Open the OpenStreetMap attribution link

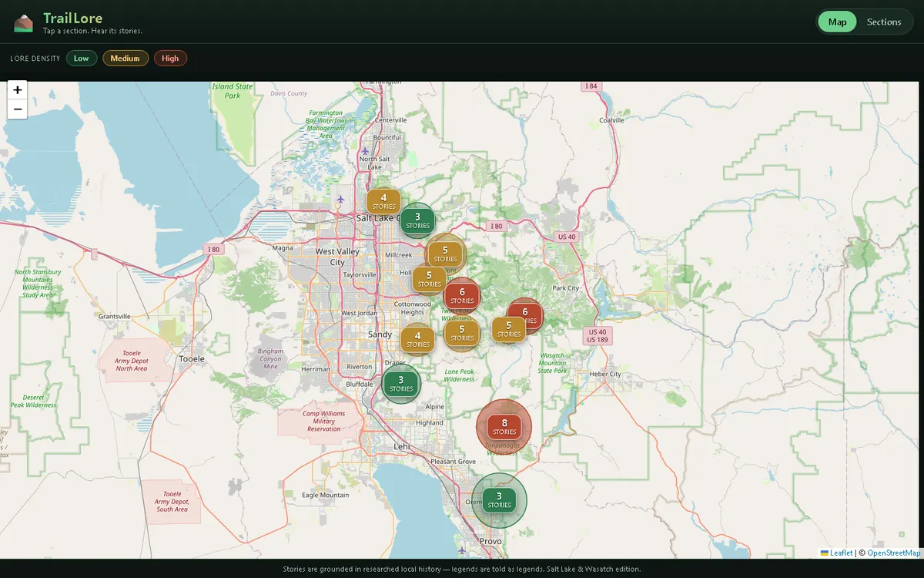pyautogui.click(x=894, y=553)
